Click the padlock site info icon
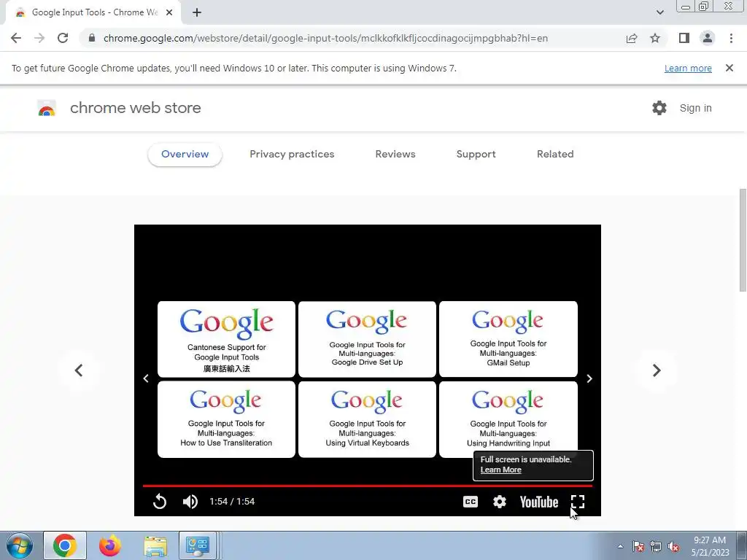Image resolution: width=747 pixels, height=560 pixels. 92,38
